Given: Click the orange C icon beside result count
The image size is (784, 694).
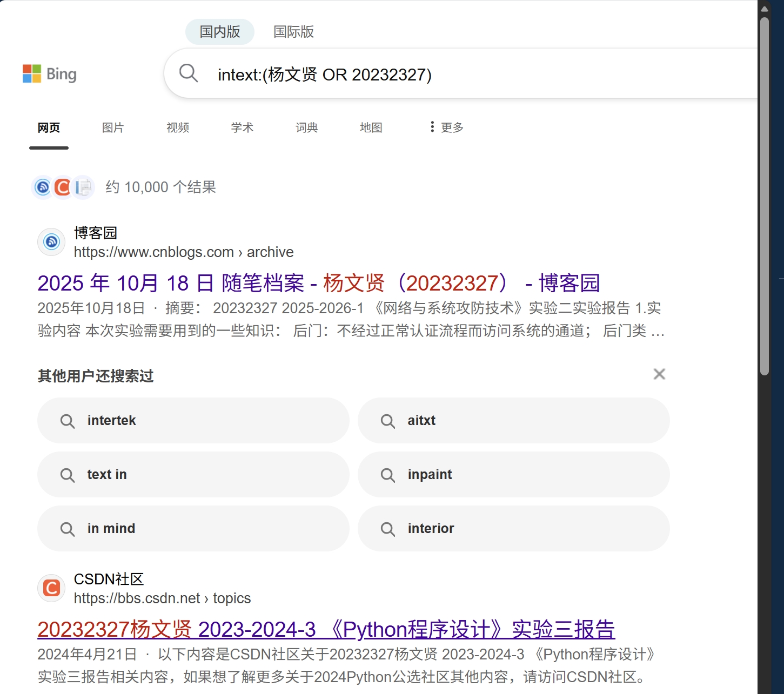Looking at the screenshot, I should coord(63,187).
